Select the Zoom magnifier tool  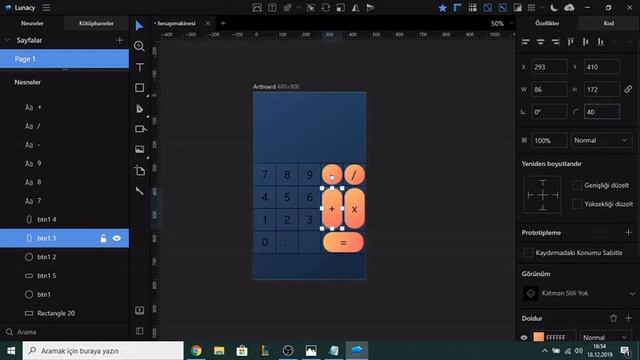[x=139, y=46]
